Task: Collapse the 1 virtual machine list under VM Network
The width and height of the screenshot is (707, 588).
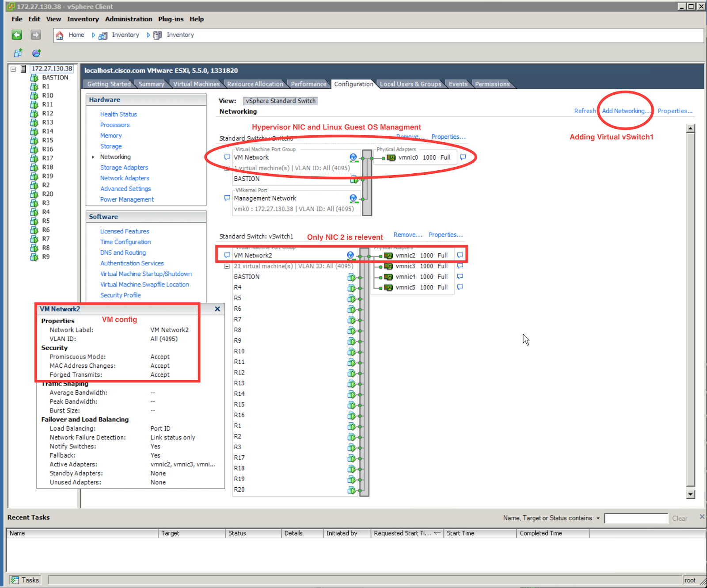Action: point(227,168)
